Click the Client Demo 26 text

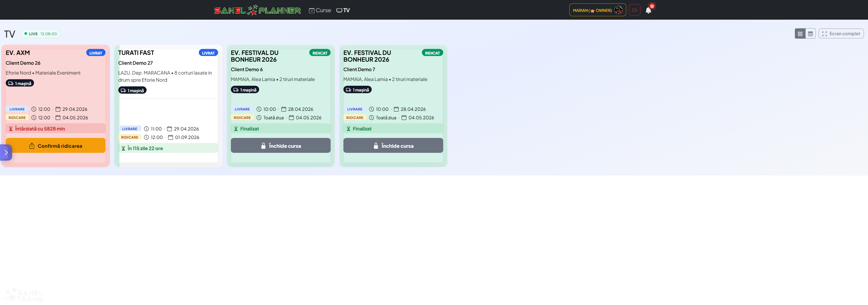point(23,63)
